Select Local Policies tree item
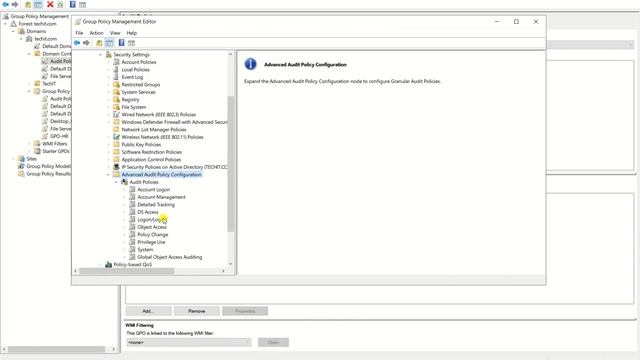The width and height of the screenshot is (640, 360). (x=136, y=69)
